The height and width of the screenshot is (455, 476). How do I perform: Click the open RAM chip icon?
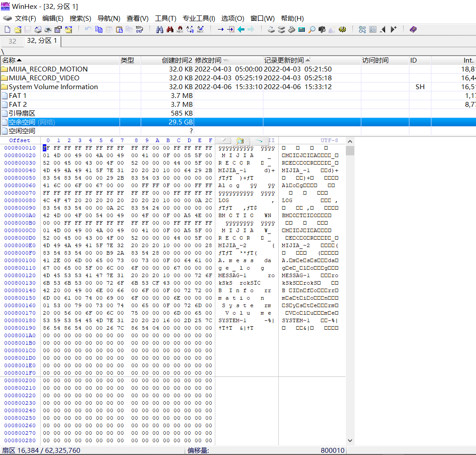(292, 30)
